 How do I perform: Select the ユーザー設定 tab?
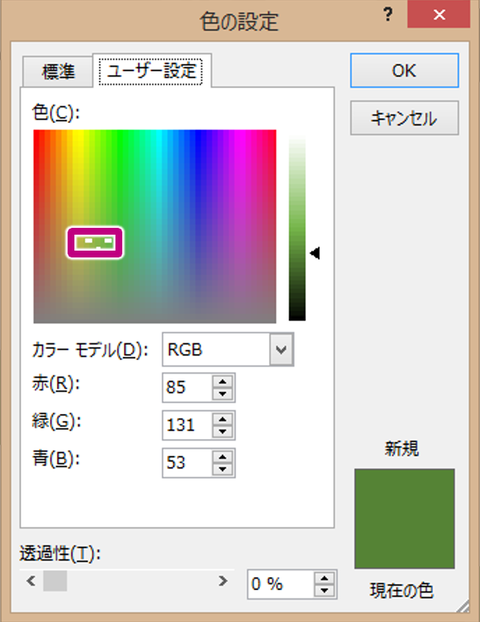pyautogui.click(x=151, y=71)
